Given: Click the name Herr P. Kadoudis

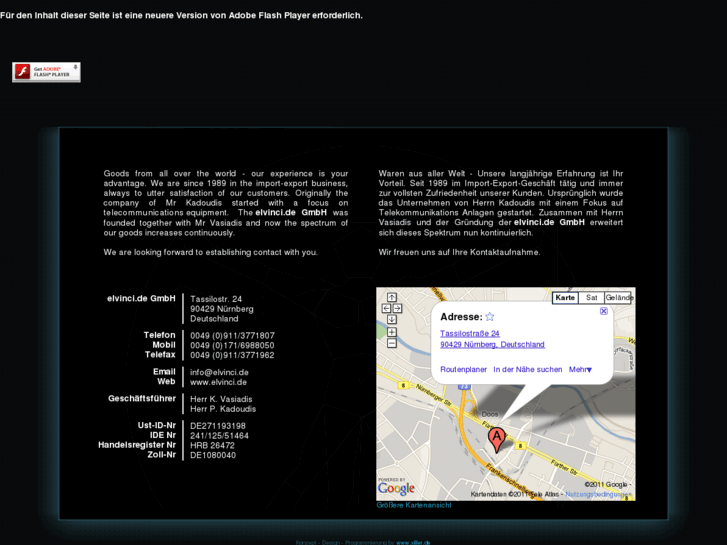Looking at the screenshot, I should tap(223, 409).
